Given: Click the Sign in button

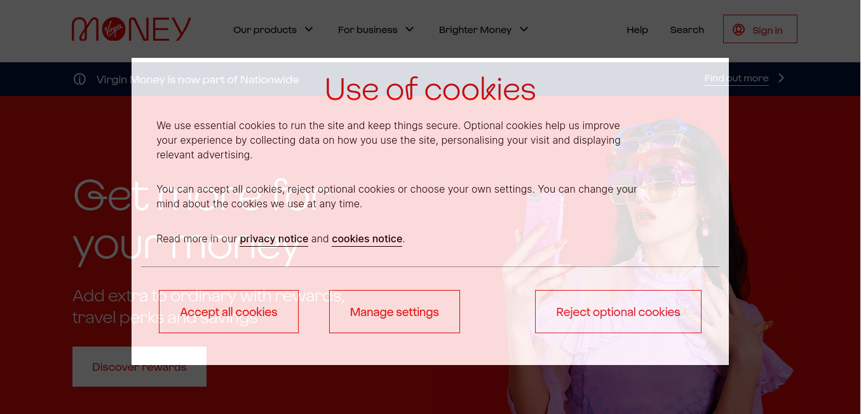Looking at the screenshot, I should tap(760, 29).
